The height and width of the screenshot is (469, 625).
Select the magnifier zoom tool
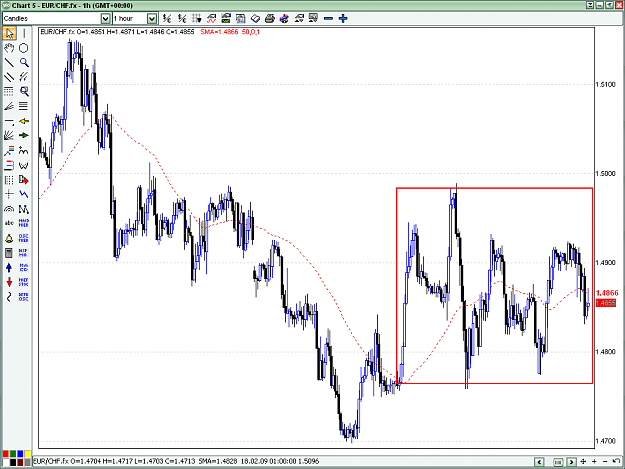pos(24,63)
